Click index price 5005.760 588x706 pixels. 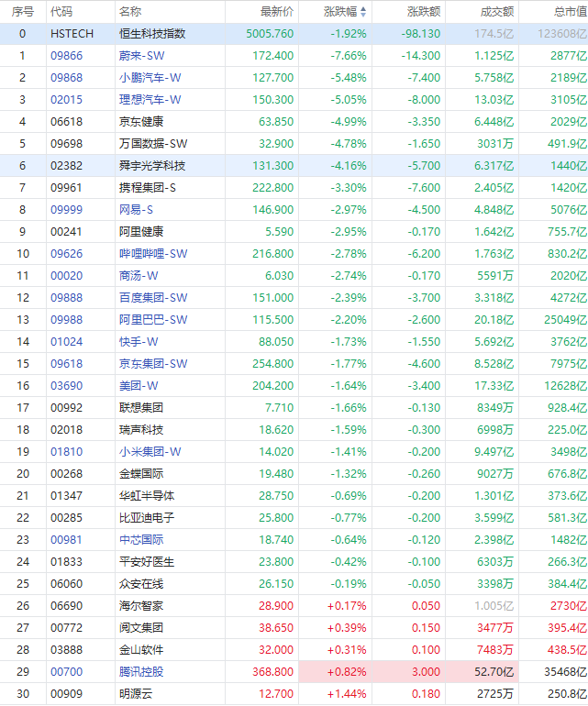270,34
